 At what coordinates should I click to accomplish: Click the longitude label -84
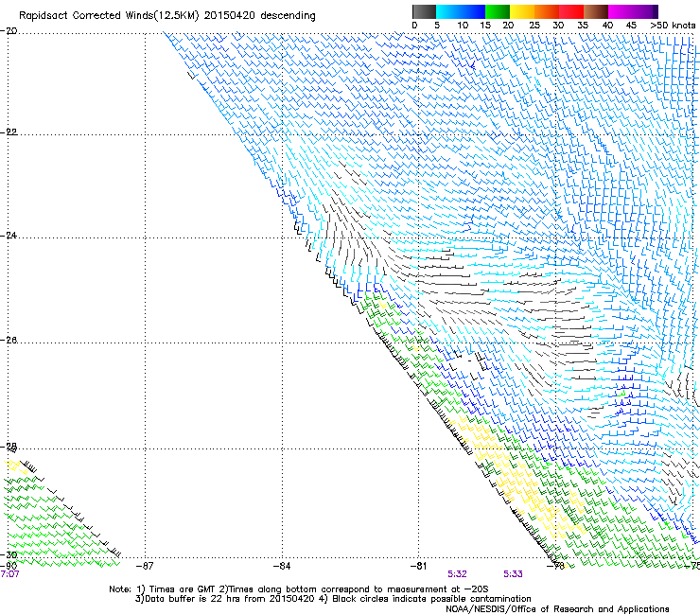point(282,566)
